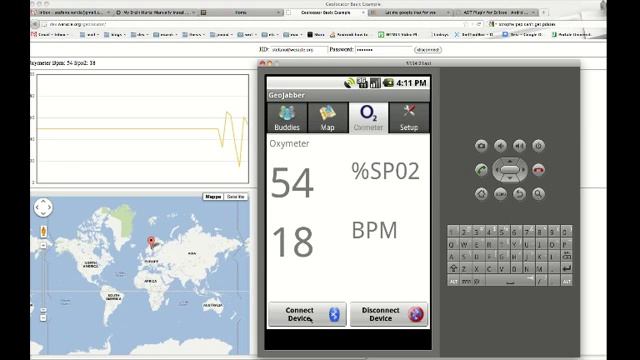
Task: Click the web page disconnect button
Action: point(428,50)
